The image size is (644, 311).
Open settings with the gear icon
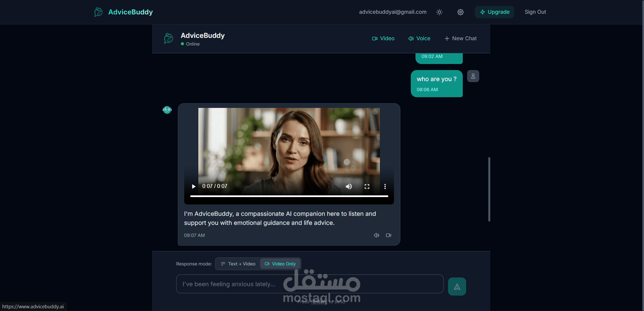[460, 12]
